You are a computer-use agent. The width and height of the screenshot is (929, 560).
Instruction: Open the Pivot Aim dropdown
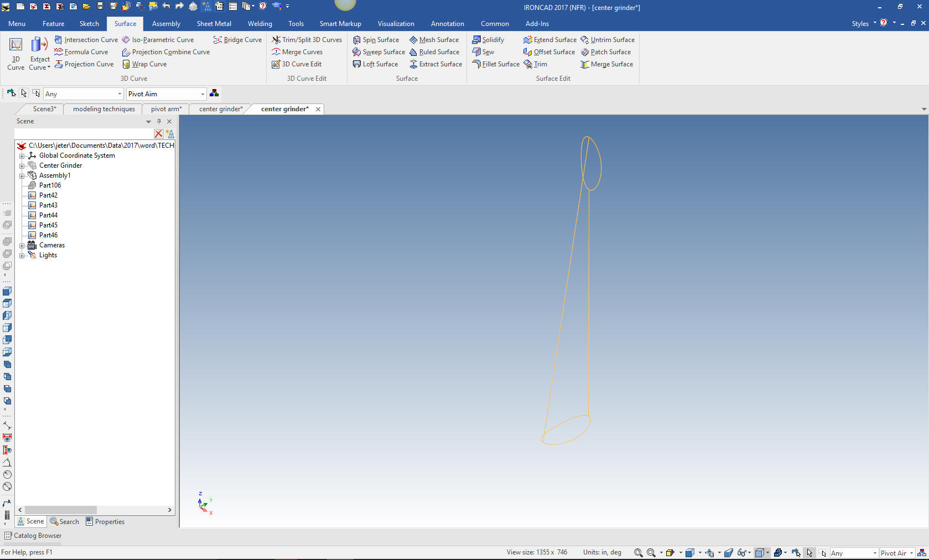tap(203, 94)
